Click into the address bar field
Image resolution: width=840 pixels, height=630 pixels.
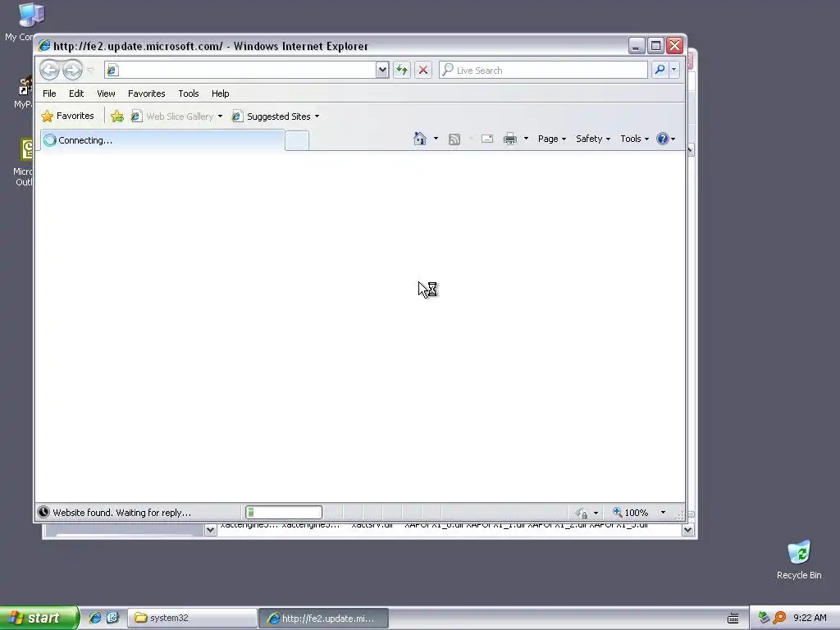pos(240,70)
